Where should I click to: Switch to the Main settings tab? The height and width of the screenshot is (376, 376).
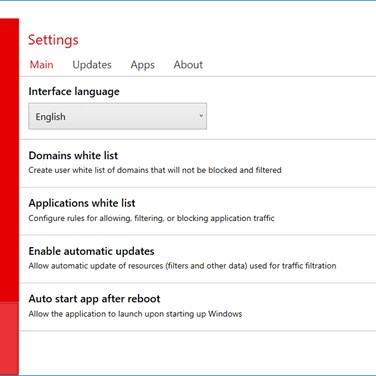[41, 65]
